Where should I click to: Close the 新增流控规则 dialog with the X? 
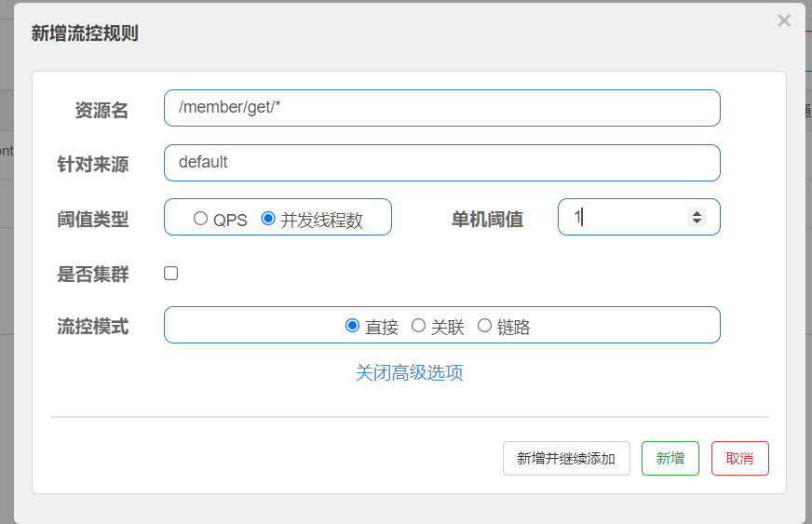click(x=784, y=20)
